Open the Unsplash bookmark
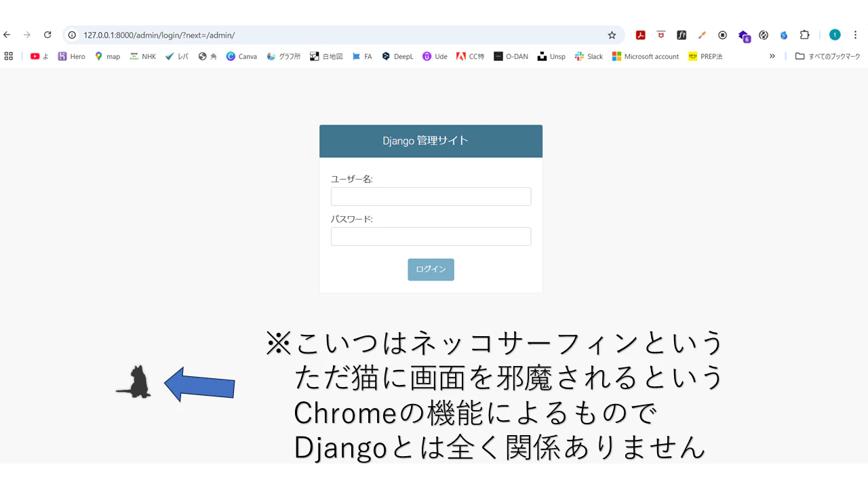868x488 pixels. pyautogui.click(x=551, y=56)
